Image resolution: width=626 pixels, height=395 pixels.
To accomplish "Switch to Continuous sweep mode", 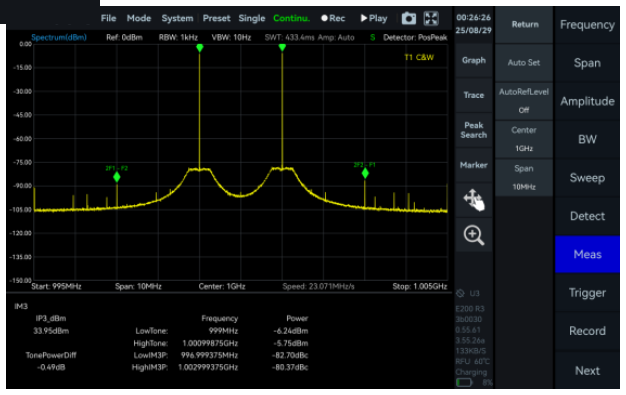I will pos(291,18).
